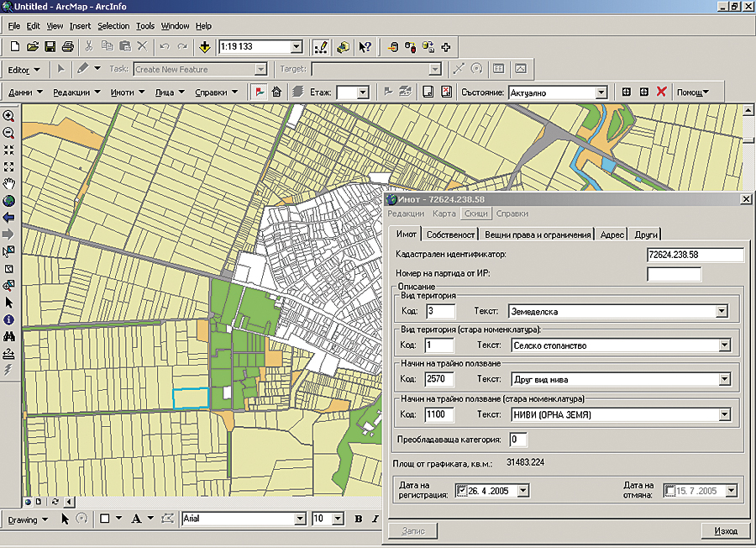Toggle bold text formatting

[358, 519]
